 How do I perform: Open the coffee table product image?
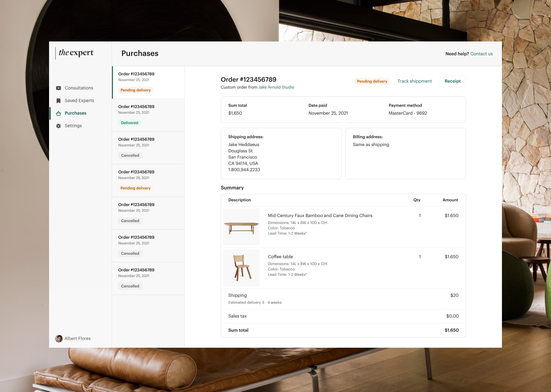coord(241,268)
